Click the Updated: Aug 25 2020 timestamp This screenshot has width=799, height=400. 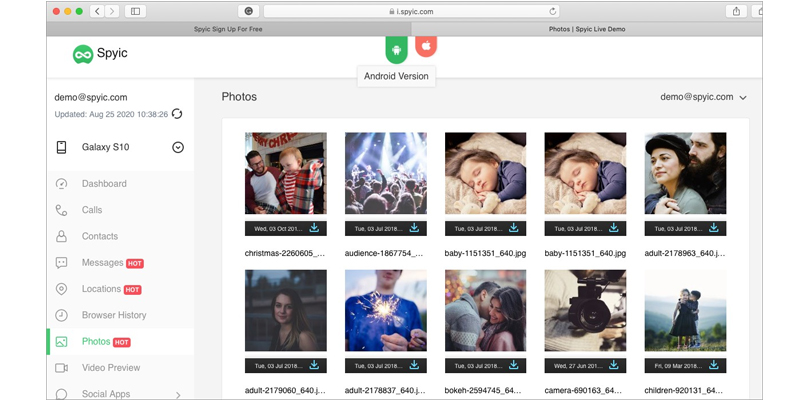tap(111, 114)
